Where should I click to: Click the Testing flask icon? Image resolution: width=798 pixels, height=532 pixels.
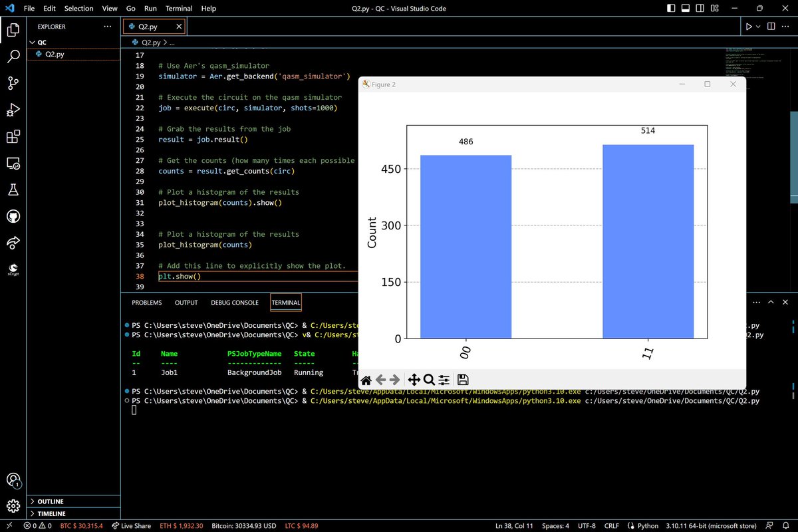click(13, 190)
